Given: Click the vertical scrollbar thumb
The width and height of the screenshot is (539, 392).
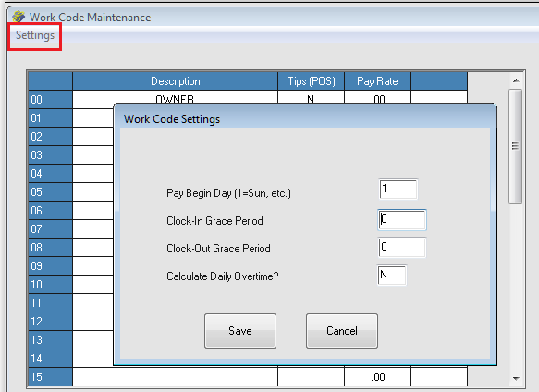Looking at the screenshot, I should click(x=515, y=146).
